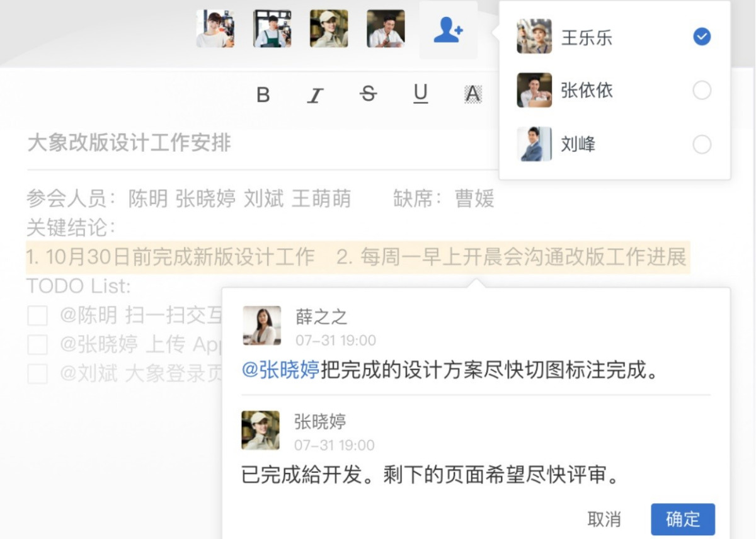Click the 取消 cancel button
The height and width of the screenshot is (539, 756).
[604, 519]
